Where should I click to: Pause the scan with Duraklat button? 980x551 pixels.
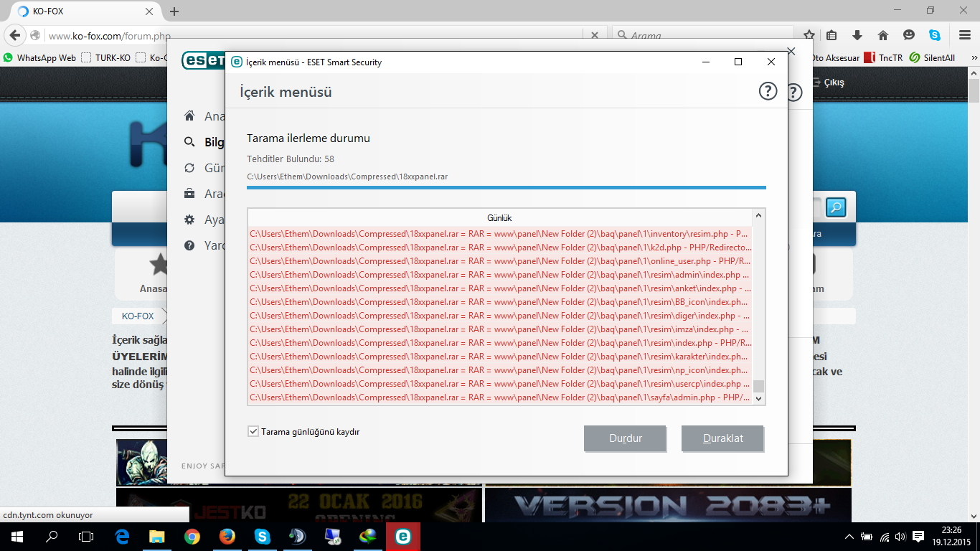(x=722, y=438)
